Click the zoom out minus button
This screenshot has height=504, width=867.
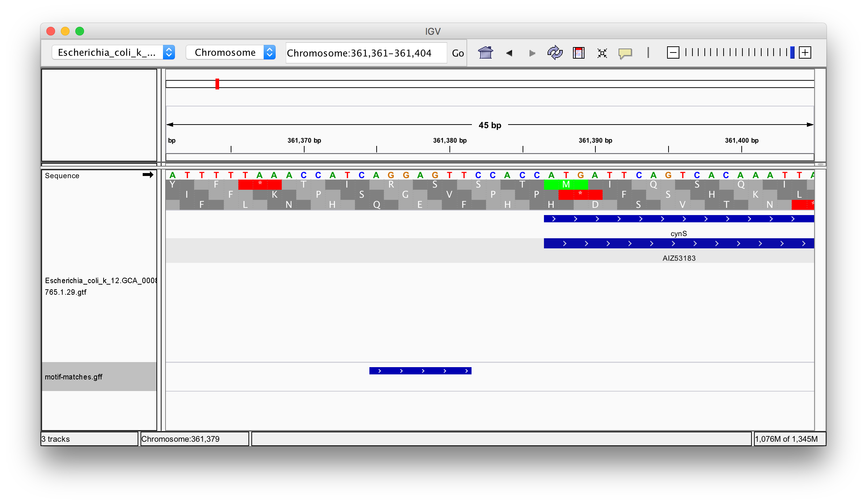[x=673, y=53]
